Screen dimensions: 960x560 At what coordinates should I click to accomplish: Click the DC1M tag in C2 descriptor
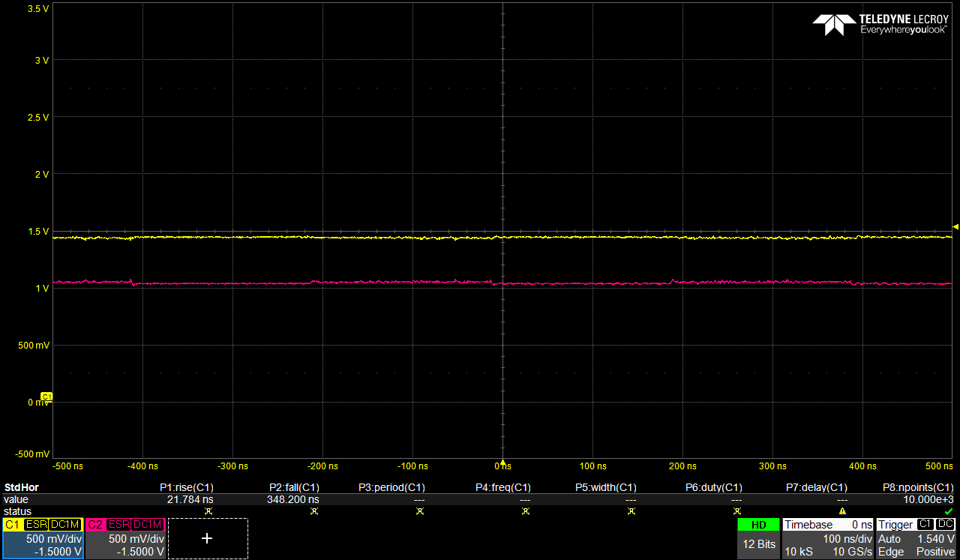click(148, 525)
